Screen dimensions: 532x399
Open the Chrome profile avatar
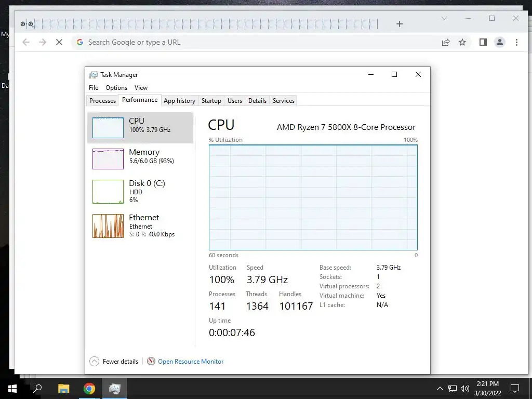499,42
